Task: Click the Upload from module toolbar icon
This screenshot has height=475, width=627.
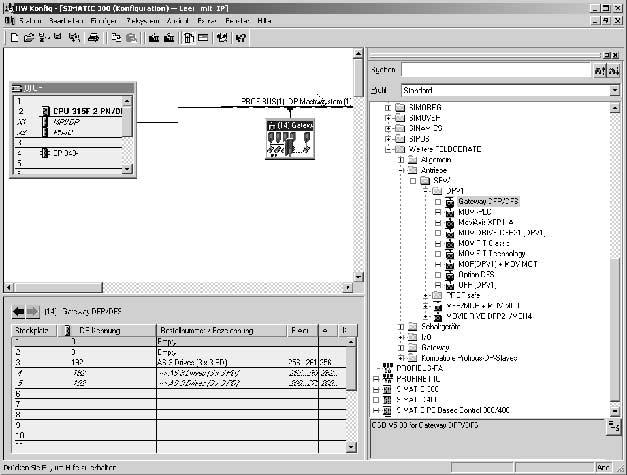Action: (169, 38)
